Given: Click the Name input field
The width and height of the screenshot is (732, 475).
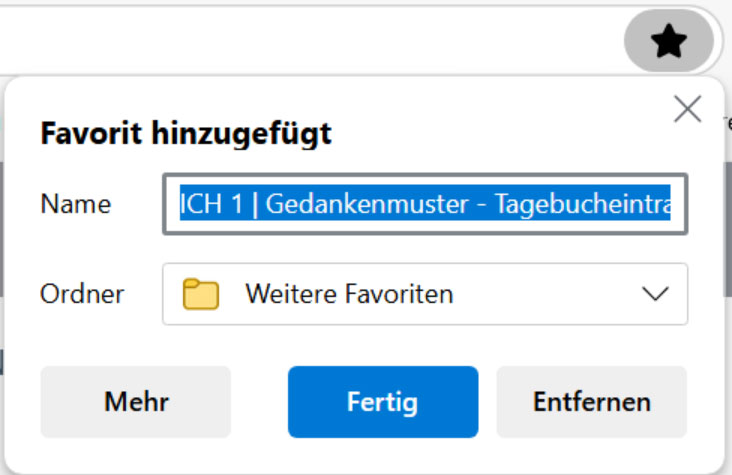Looking at the screenshot, I should pos(424,205).
